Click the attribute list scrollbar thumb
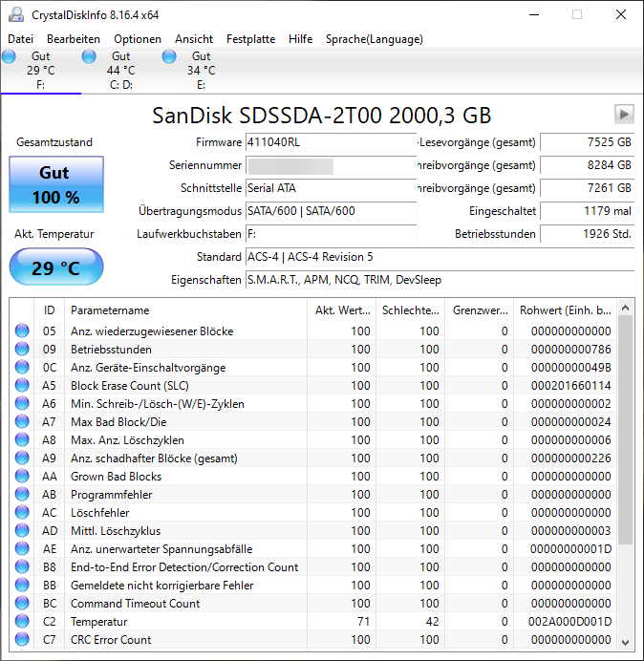The width and height of the screenshot is (644, 661). point(626,430)
